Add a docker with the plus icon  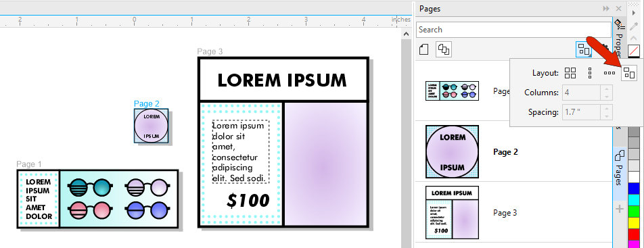click(620, 209)
